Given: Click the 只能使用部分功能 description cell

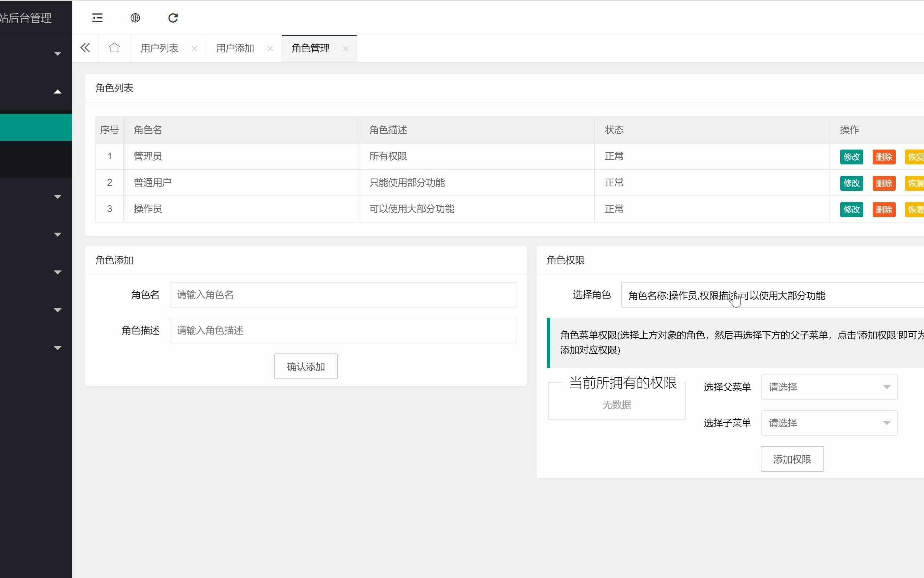Looking at the screenshot, I should tap(476, 183).
